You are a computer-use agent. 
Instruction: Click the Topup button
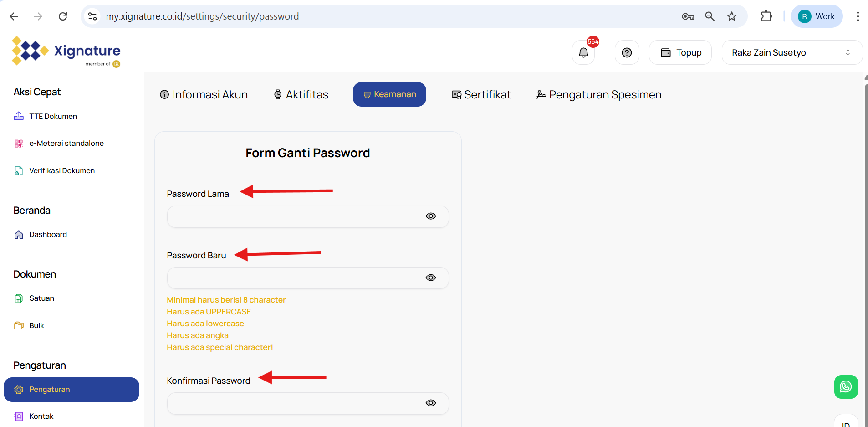click(x=680, y=53)
